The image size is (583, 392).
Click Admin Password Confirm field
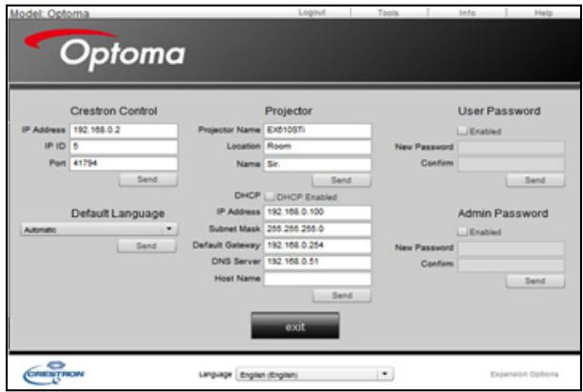[511, 265]
